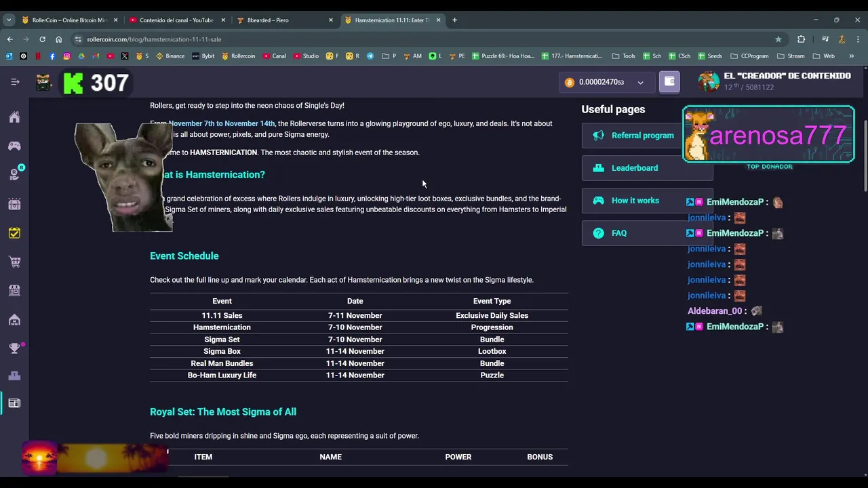Screen dimensions: 868x488
Task: Open the Seeds bookmark folder
Action: point(709,56)
